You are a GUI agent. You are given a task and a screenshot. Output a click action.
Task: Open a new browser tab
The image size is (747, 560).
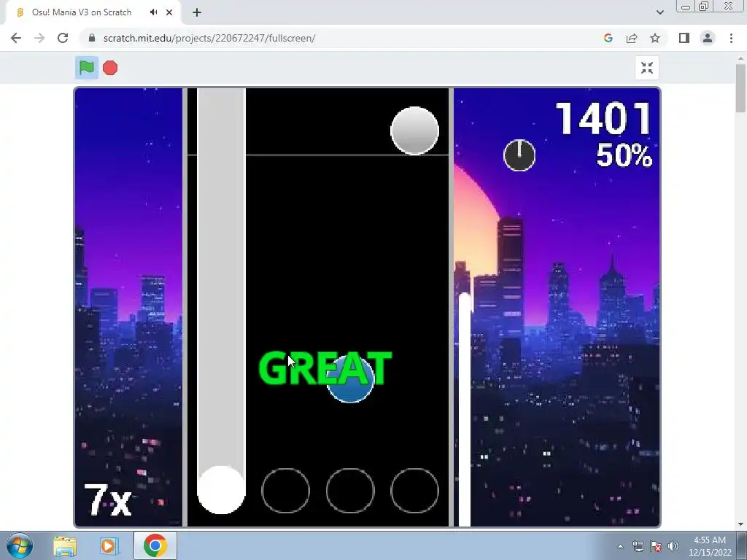pyautogui.click(x=197, y=13)
